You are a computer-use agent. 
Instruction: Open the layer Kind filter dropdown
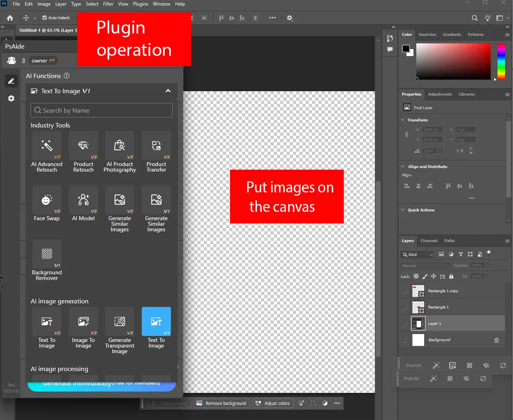[x=417, y=254]
